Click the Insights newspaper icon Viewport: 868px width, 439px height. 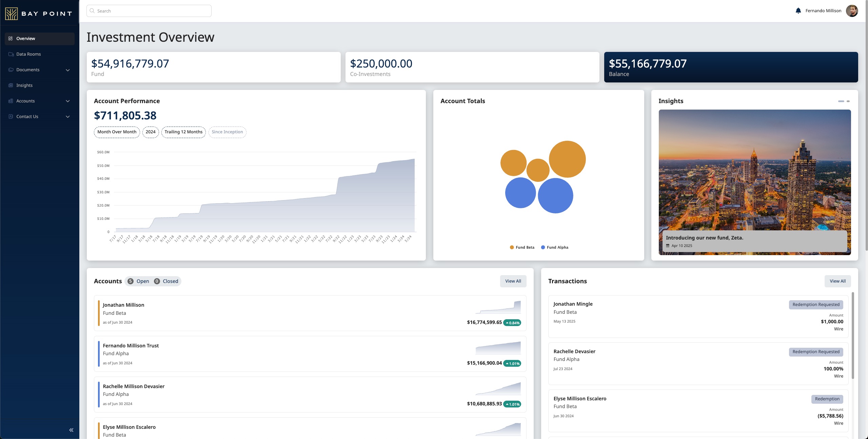point(11,85)
